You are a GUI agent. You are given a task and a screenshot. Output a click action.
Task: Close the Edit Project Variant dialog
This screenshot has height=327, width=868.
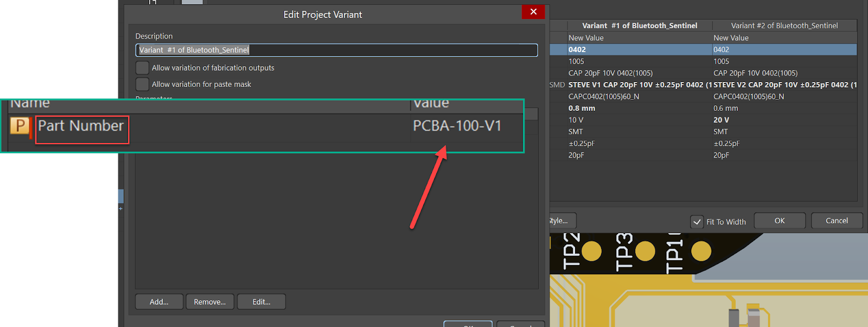point(533,12)
